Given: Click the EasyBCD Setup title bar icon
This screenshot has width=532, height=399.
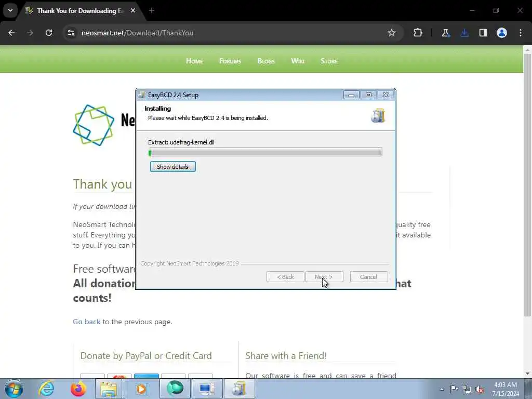Looking at the screenshot, I should (142, 95).
